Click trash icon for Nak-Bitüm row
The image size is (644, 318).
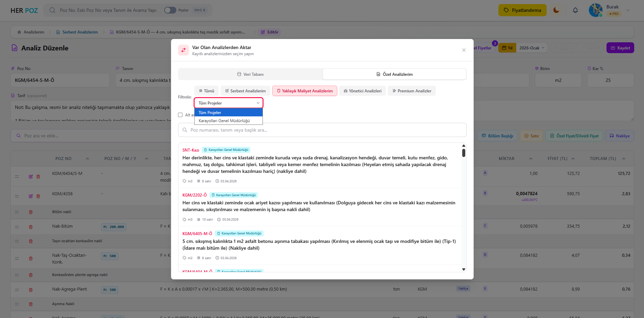(x=31, y=227)
